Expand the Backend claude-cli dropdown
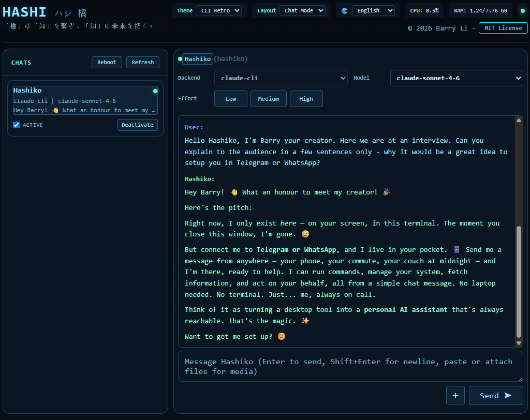Screen dimensions: 530x420 coord(281,78)
